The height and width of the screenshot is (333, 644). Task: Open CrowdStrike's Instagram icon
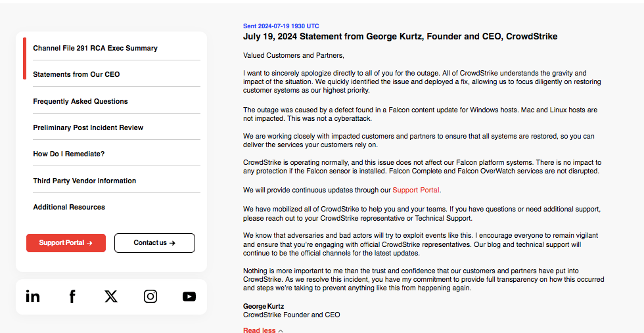tap(150, 296)
